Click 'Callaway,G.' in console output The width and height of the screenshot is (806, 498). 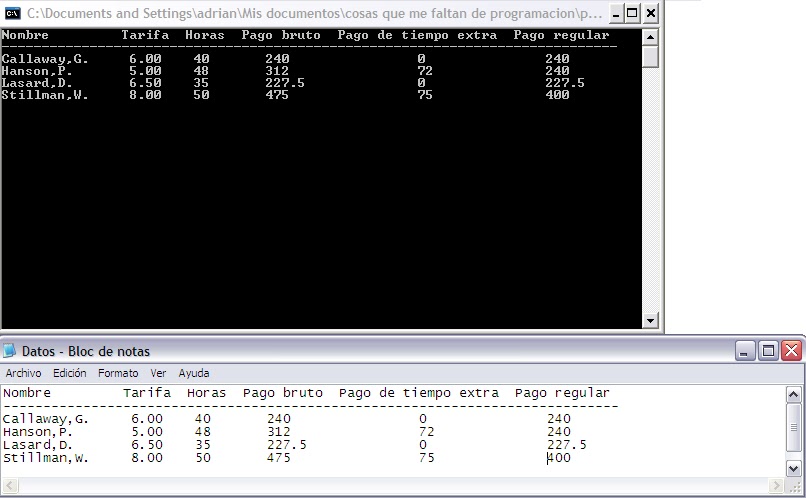tap(45, 59)
